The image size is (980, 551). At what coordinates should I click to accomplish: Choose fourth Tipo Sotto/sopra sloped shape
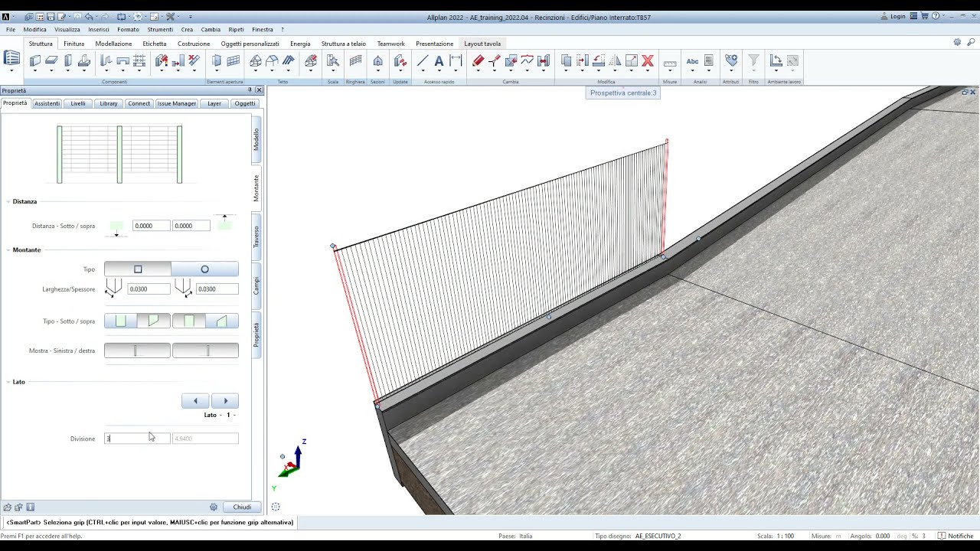222,321
